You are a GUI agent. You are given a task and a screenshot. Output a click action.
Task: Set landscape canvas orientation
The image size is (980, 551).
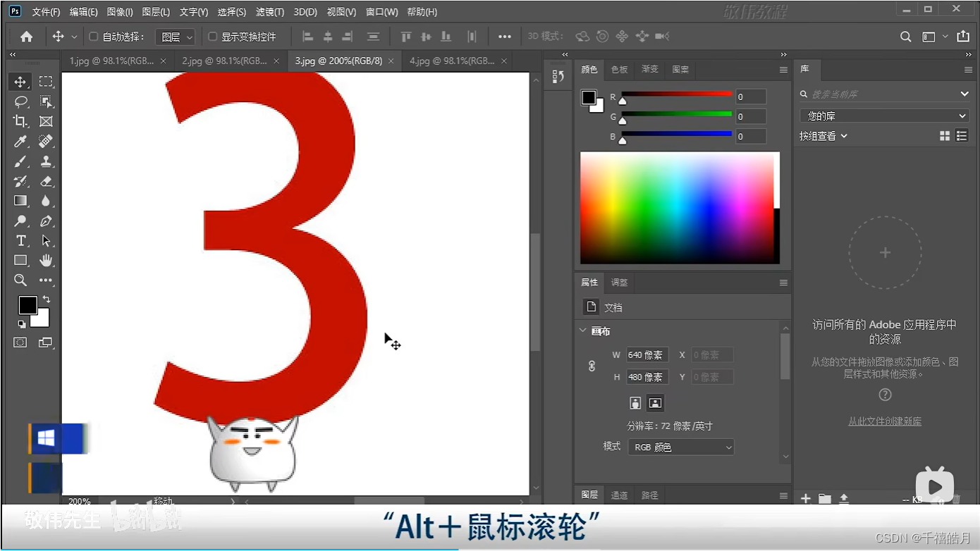point(655,403)
